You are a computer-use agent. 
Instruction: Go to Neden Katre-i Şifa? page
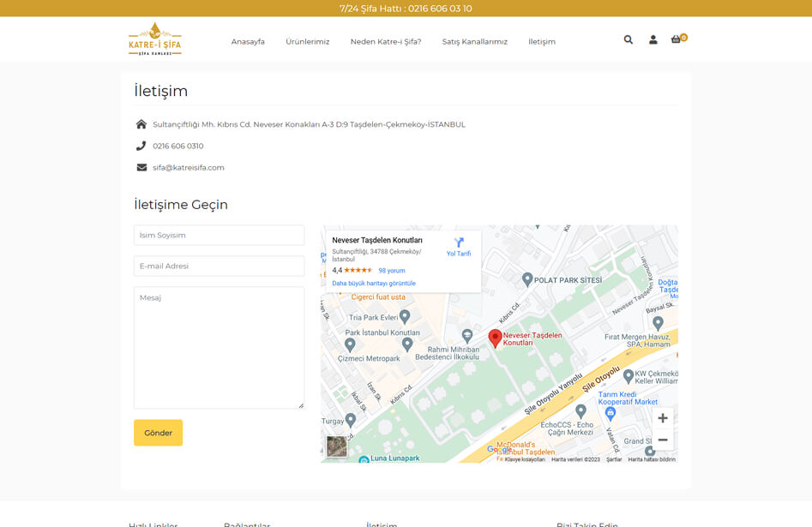pos(386,41)
